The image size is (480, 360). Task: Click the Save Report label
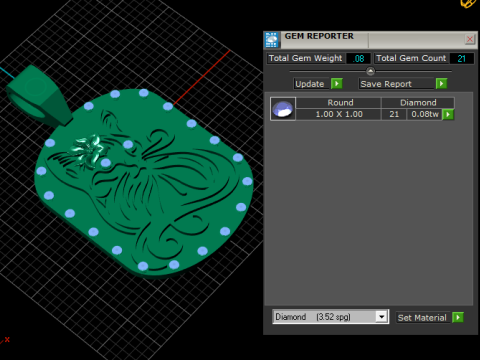point(396,84)
